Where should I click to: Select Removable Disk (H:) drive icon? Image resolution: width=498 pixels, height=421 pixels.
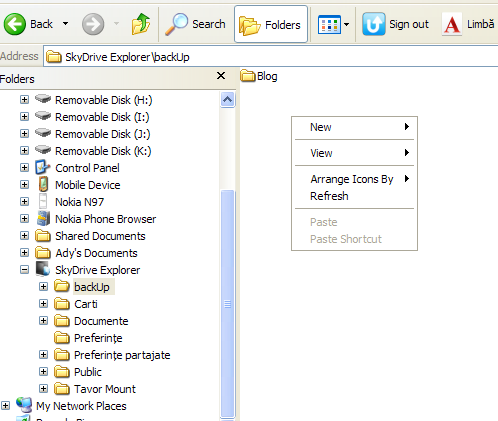pyautogui.click(x=43, y=99)
